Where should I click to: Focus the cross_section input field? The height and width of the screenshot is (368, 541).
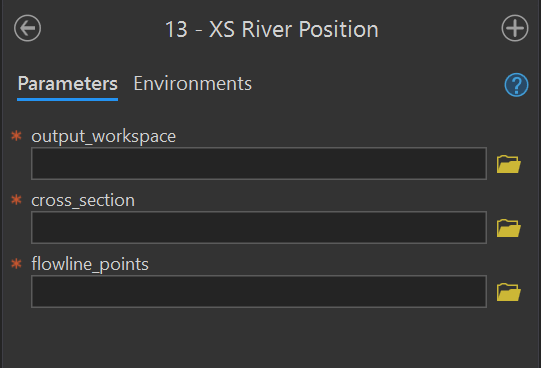point(259,228)
